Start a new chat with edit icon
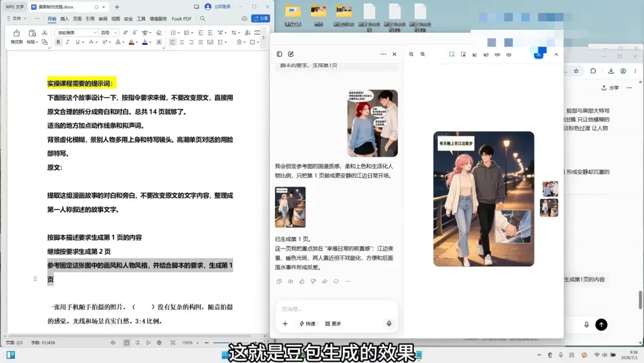This screenshot has height=363, width=644. (x=291, y=54)
